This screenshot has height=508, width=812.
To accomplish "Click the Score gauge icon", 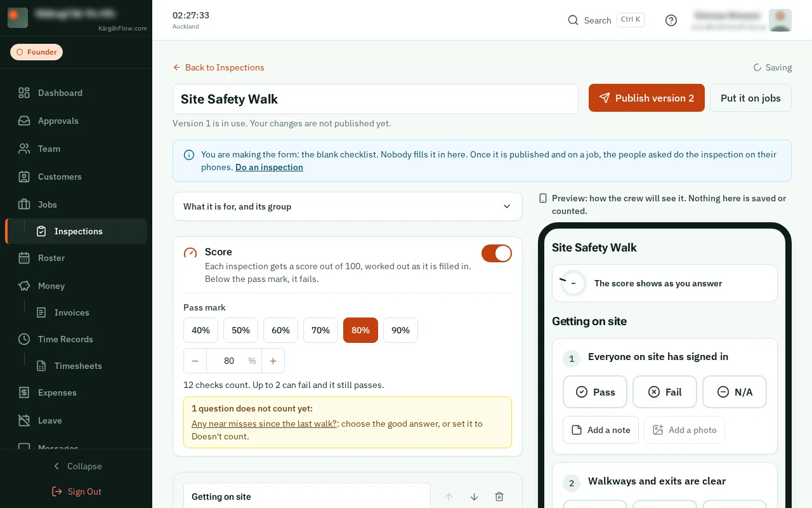I will pyautogui.click(x=190, y=253).
